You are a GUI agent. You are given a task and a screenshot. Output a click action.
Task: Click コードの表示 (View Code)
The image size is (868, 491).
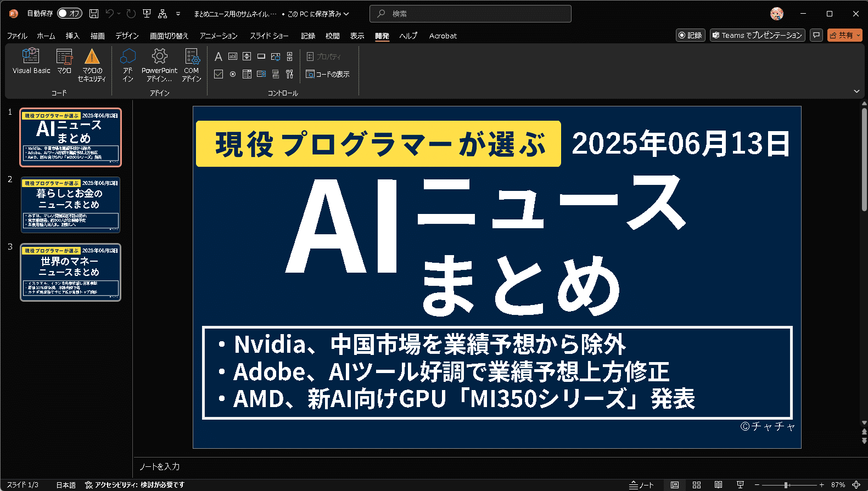[328, 74]
